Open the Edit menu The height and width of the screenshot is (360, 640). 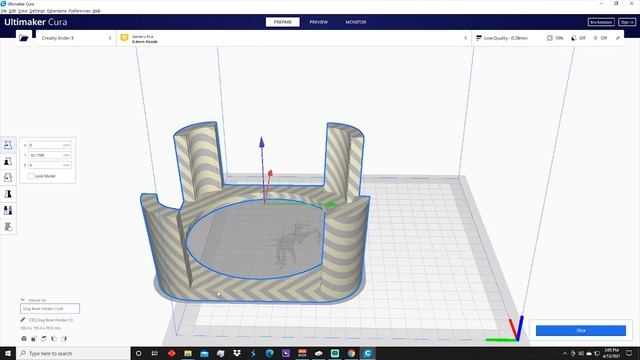(x=13, y=11)
